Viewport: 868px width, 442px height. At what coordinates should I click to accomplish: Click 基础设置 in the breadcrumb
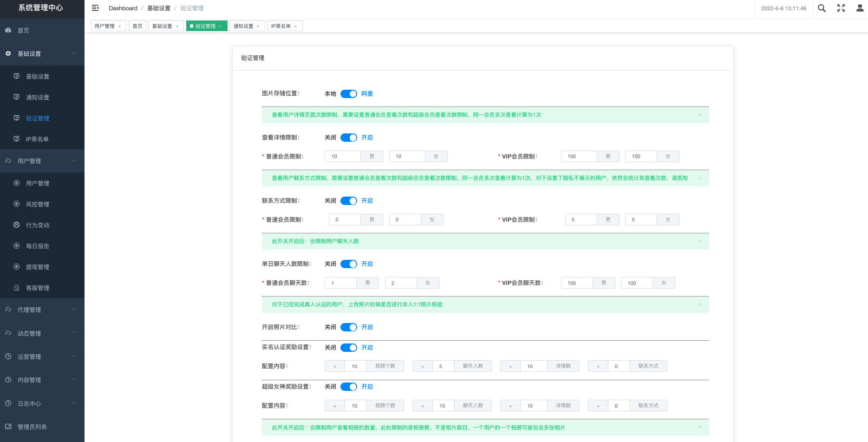159,8
